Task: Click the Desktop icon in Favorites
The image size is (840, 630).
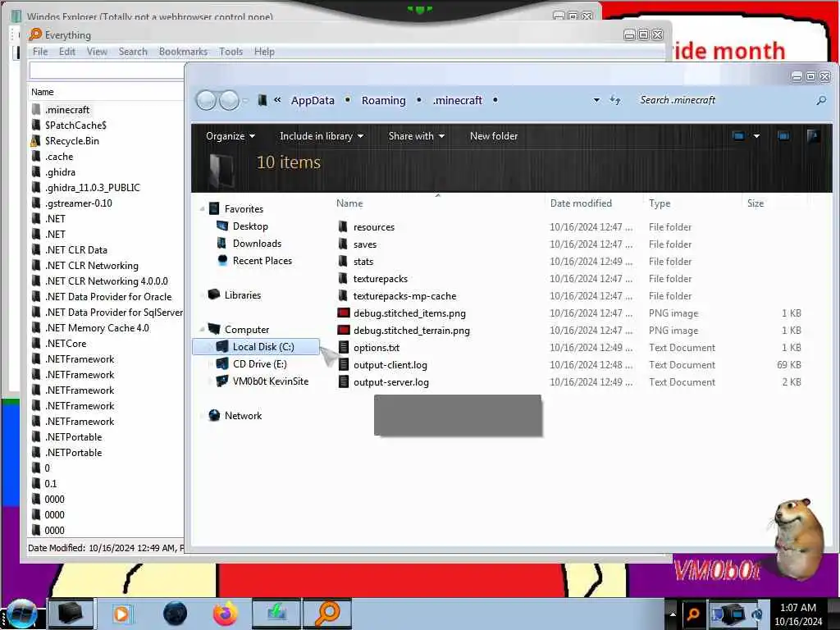Action: pos(221,226)
